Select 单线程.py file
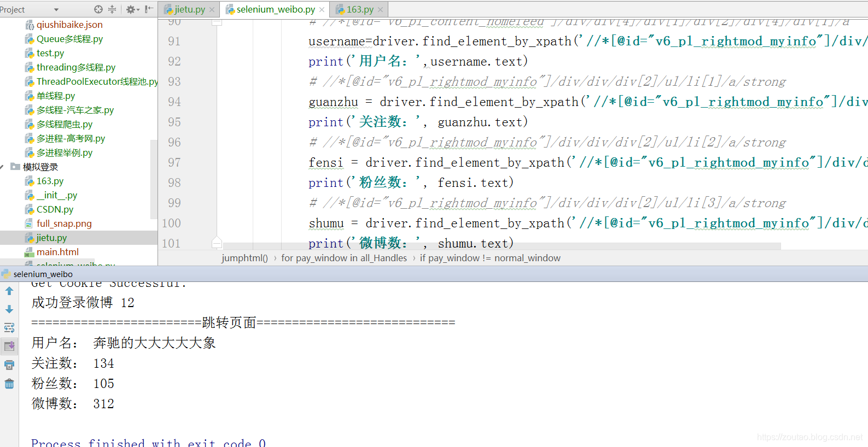 click(x=56, y=96)
